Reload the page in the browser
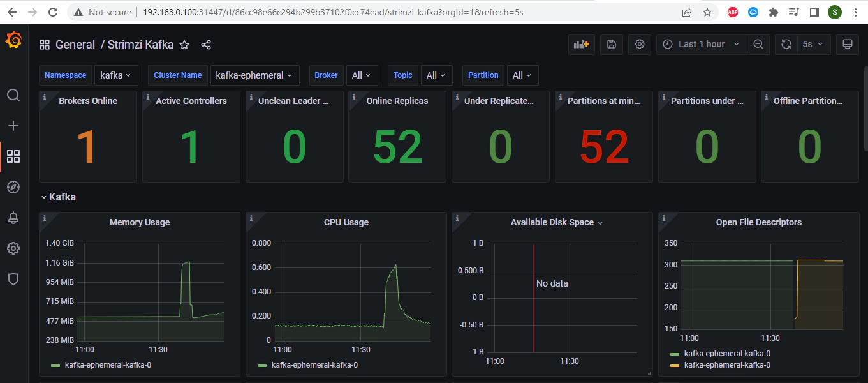 tap(53, 12)
